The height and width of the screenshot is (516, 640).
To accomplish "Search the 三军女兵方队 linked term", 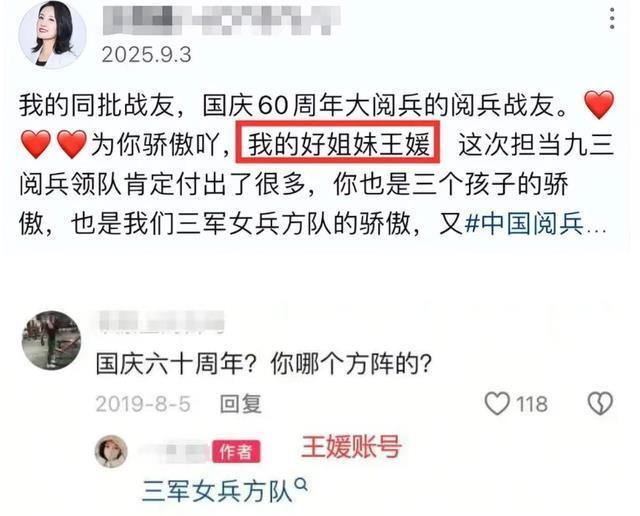I will 217,490.
